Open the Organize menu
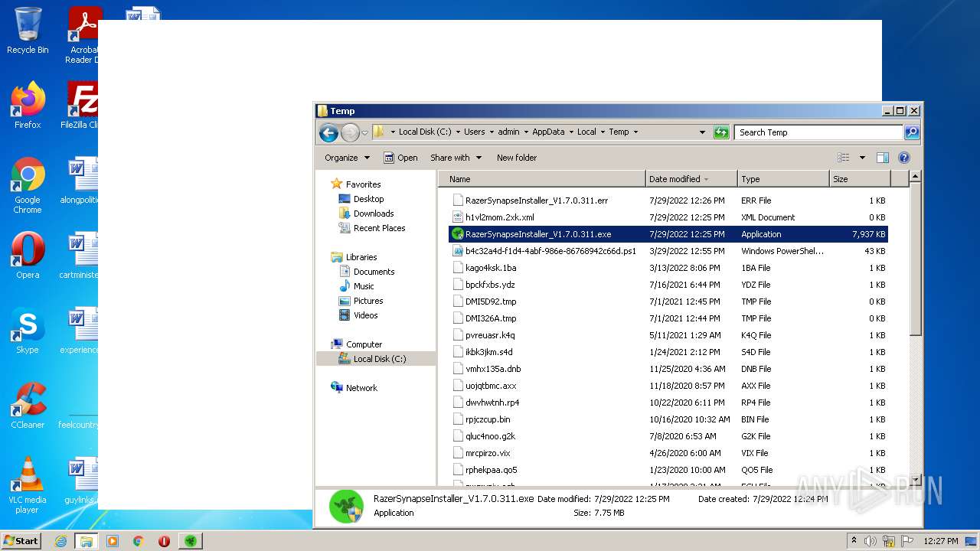Image resolution: width=980 pixels, height=551 pixels. [347, 158]
